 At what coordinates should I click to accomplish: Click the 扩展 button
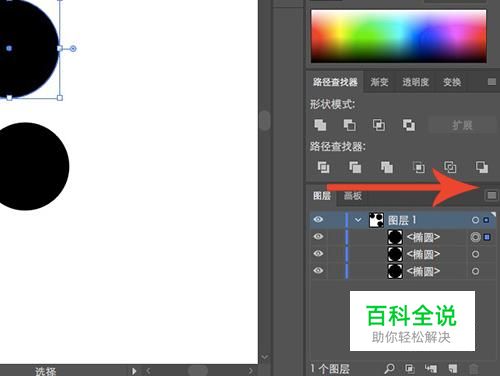coord(462,125)
